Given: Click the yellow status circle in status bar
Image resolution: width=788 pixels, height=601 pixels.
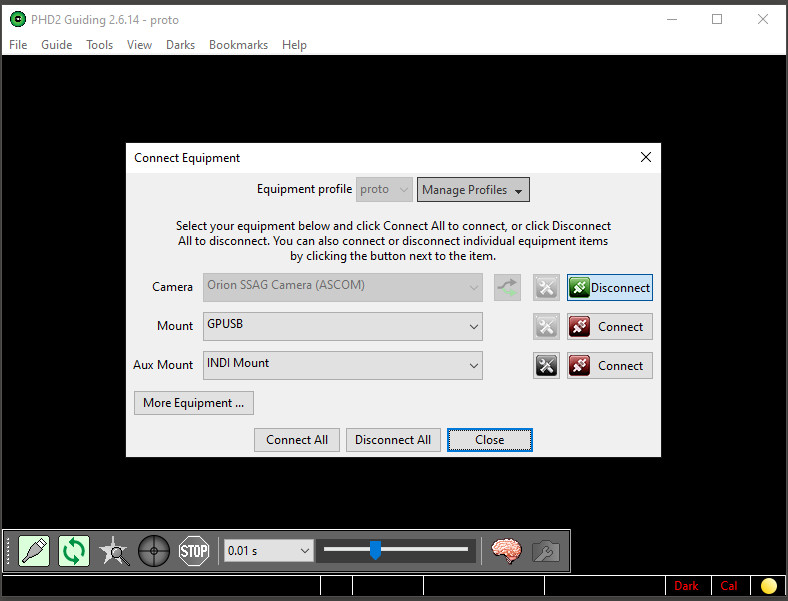Looking at the screenshot, I should click(768, 586).
